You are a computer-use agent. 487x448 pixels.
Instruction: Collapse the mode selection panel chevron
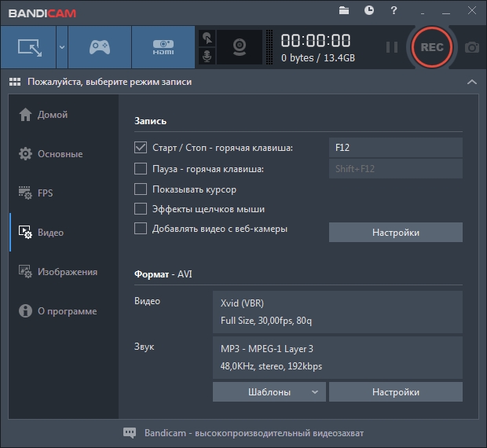coord(471,82)
